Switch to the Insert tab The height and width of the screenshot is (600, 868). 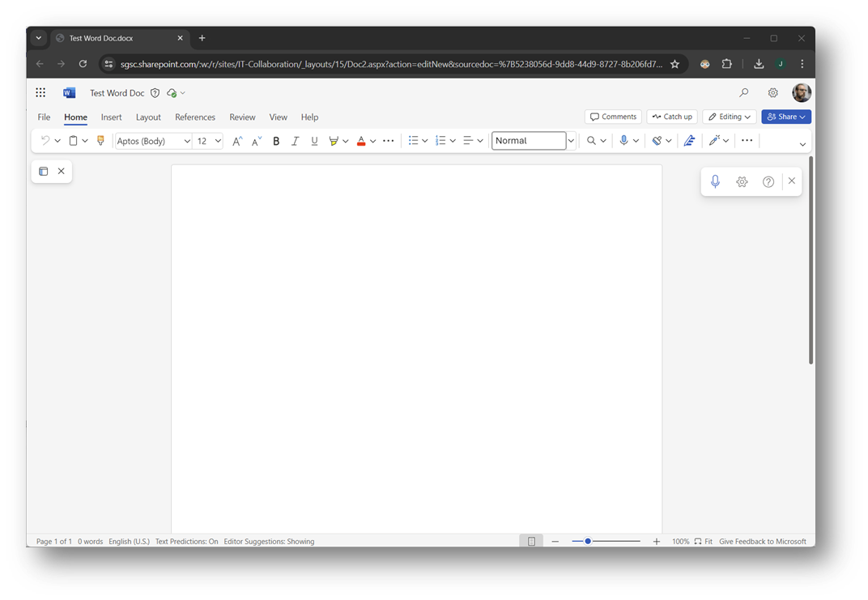pyautogui.click(x=111, y=117)
